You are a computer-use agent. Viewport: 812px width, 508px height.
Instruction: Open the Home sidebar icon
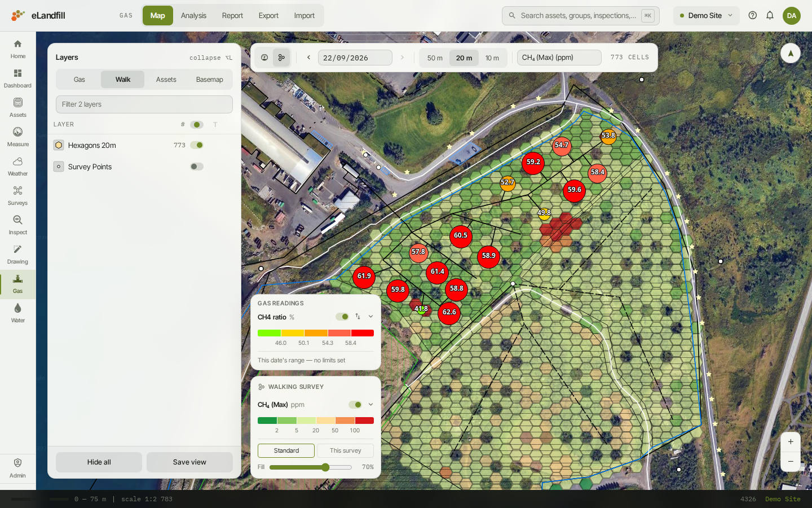click(x=17, y=49)
